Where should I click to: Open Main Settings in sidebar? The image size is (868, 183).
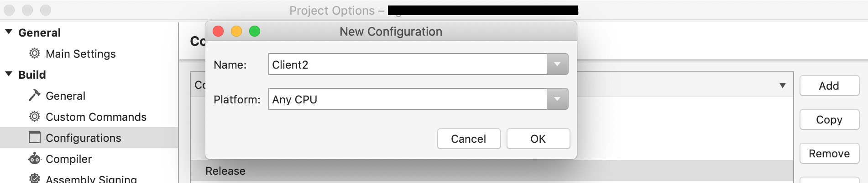[x=80, y=54]
